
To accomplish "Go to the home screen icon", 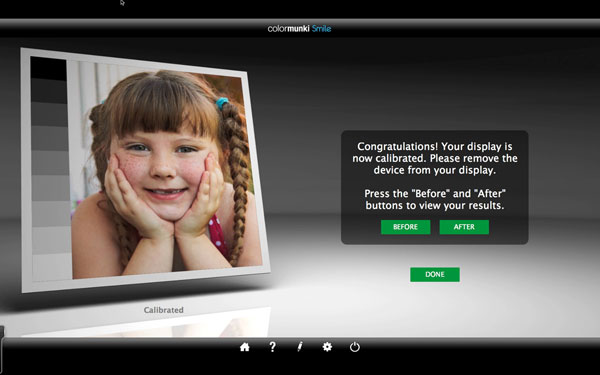I will tap(245, 347).
